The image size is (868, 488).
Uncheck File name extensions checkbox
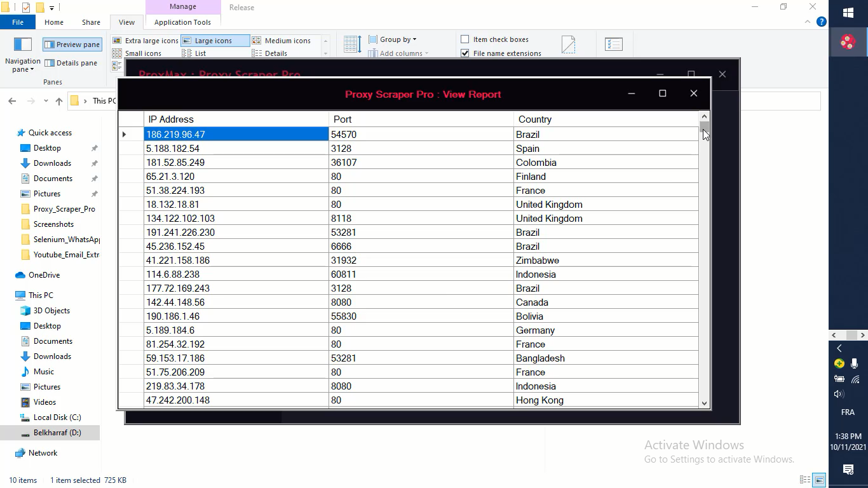coord(465,53)
